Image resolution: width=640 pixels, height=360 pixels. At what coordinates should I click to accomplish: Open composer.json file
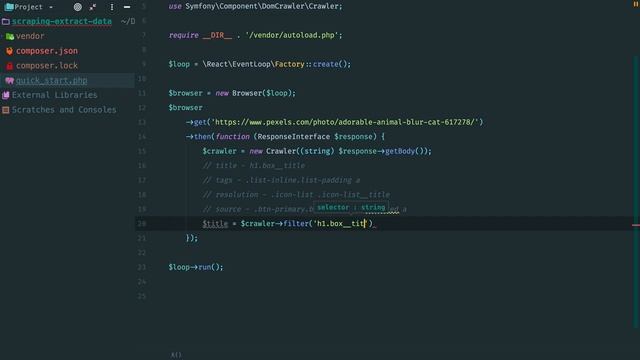pos(47,51)
